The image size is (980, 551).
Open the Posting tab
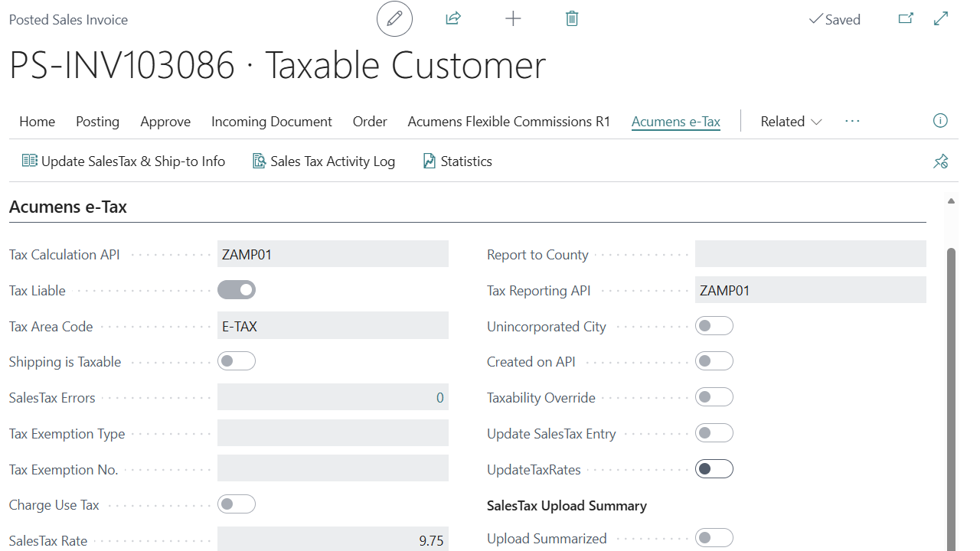(x=97, y=122)
